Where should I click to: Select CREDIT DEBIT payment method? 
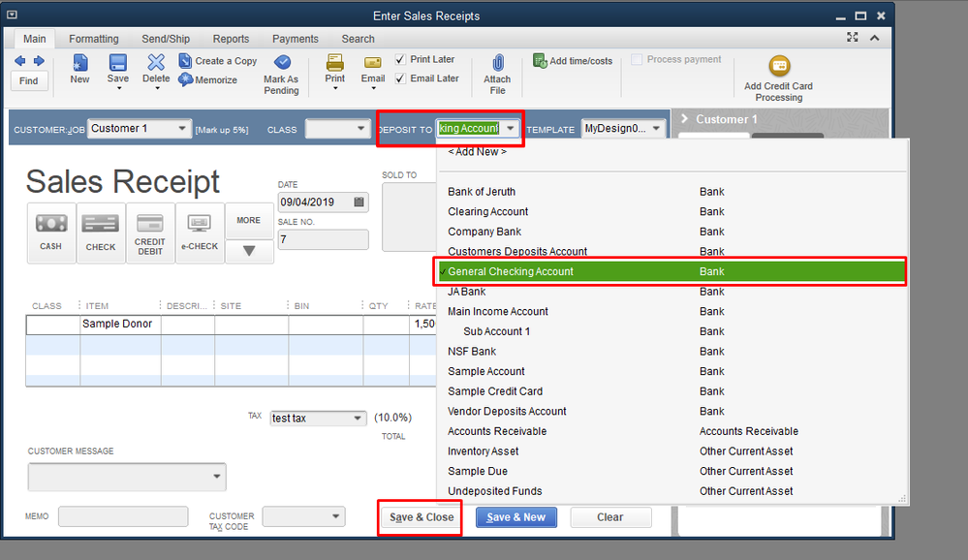coord(150,233)
